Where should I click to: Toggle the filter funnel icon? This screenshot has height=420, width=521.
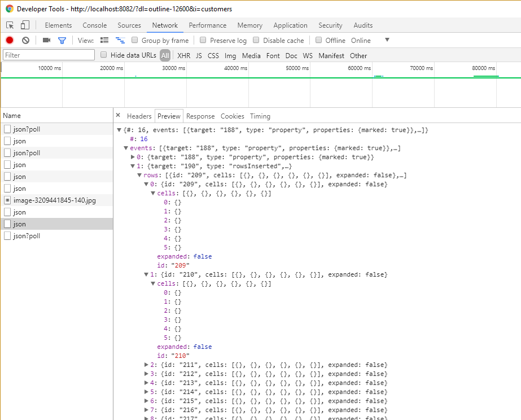[x=62, y=41]
